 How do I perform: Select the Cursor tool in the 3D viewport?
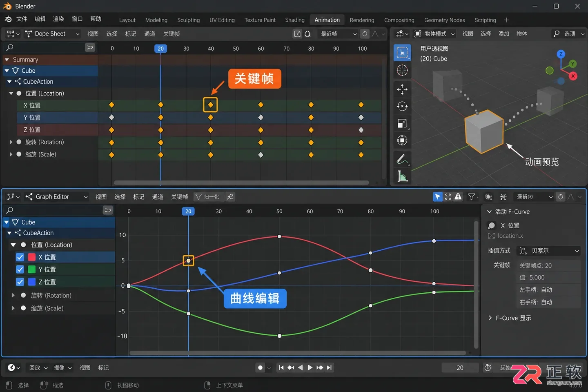[x=402, y=70]
